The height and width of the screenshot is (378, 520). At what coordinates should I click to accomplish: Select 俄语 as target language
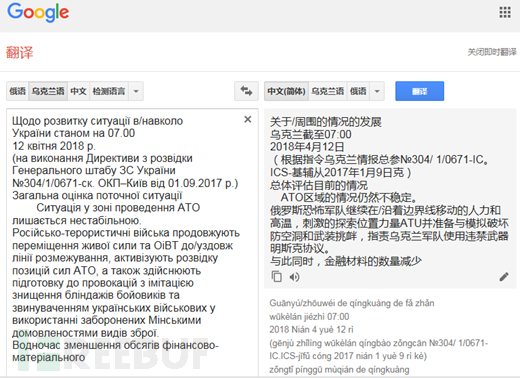coord(358,91)
